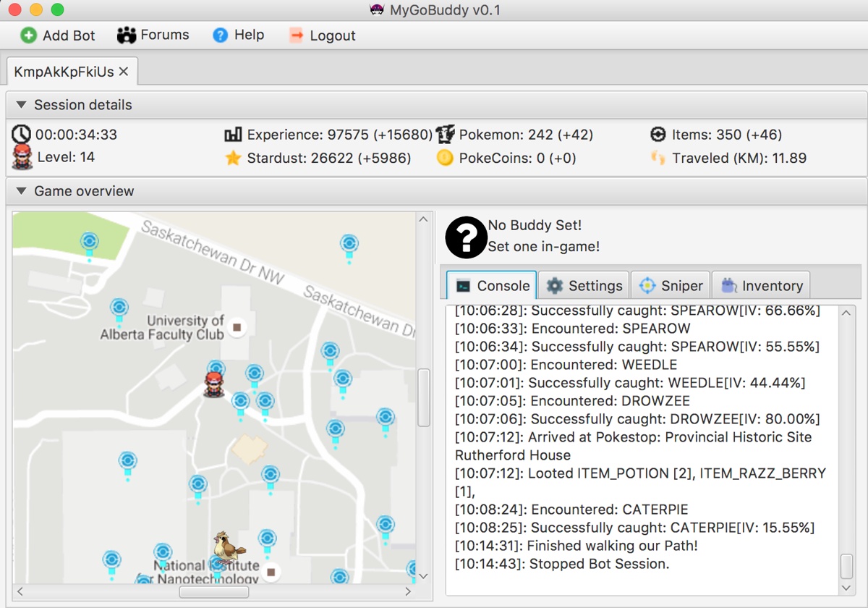The height and width of the screenshot is (608, 868).
Task: Click the University of Alberta Faculty Club marker
Action: (x=237, y=327)
